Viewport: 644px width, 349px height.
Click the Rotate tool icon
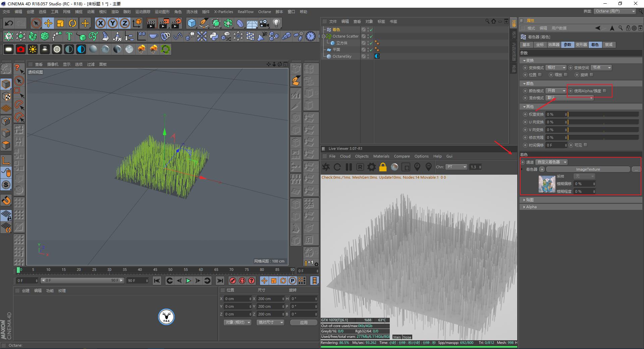72,23
